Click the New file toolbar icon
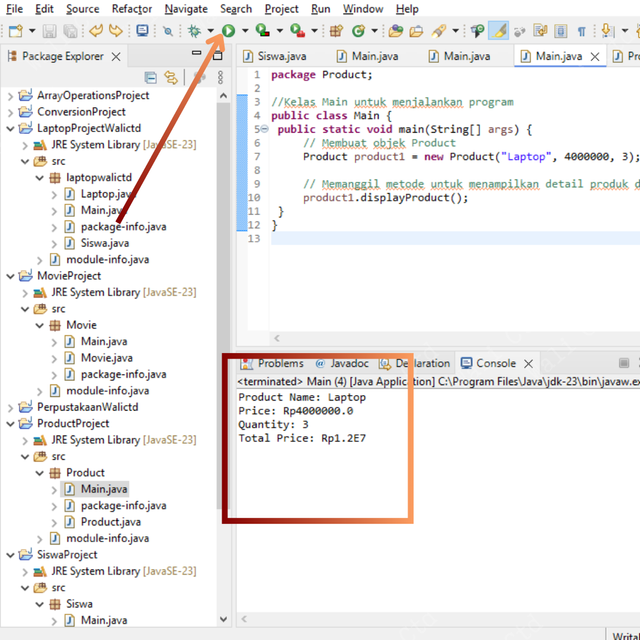The height and width of the screenshot is (640, 640). [x=14, y=31]
